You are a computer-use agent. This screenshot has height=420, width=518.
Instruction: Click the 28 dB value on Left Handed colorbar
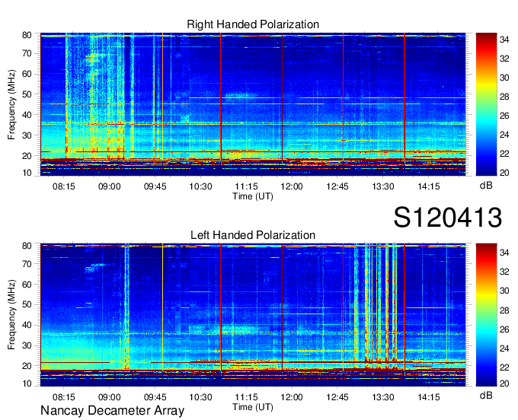(504, 310)
